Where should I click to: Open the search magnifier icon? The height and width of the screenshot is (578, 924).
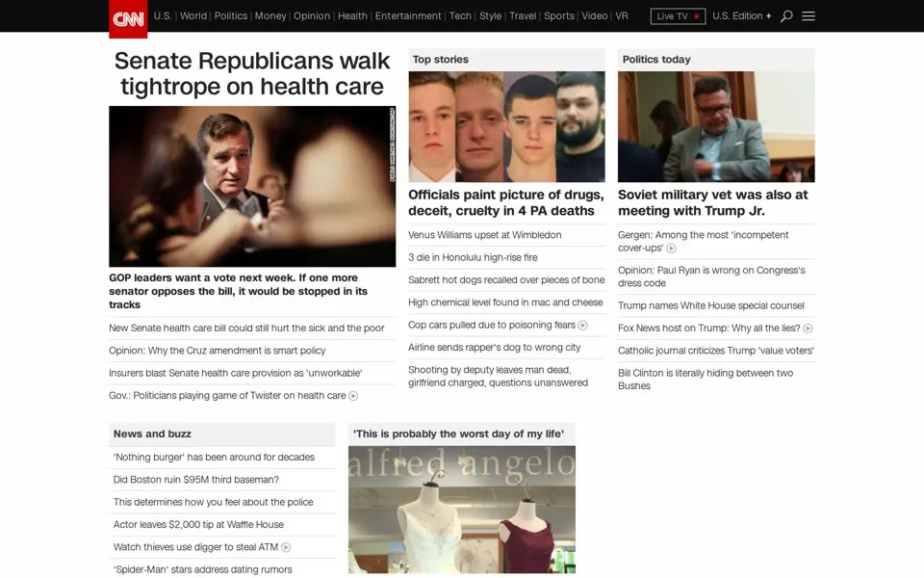click(x=786, y=16)
